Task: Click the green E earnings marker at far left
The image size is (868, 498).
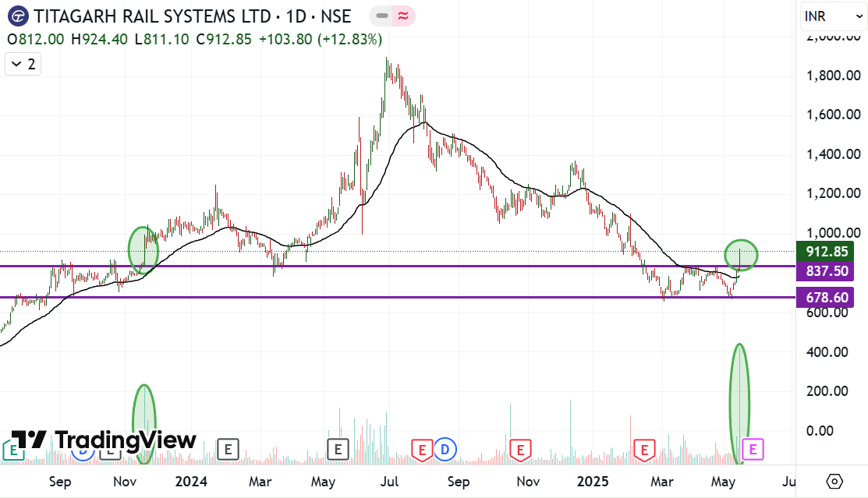Action: 13,450
